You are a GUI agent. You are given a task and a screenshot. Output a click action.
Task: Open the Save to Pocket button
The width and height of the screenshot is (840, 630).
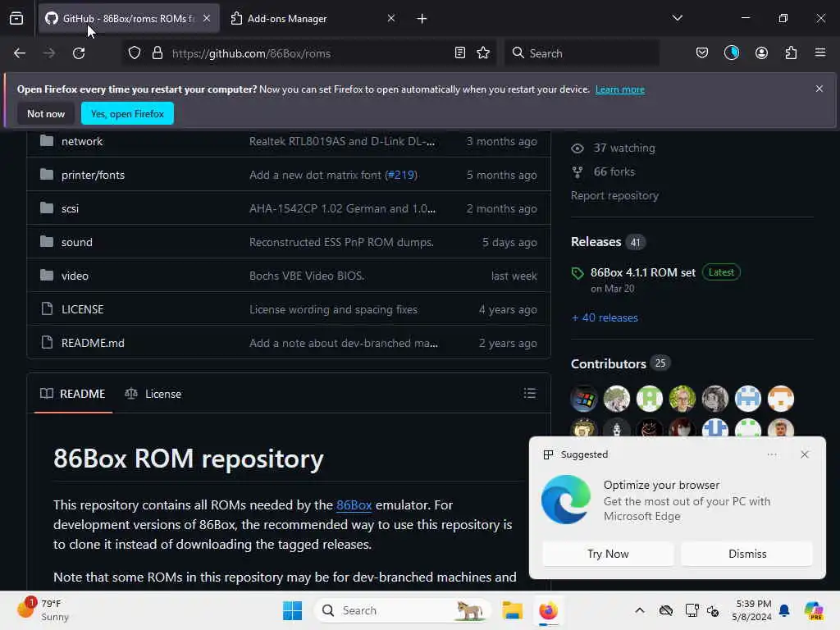pos(702,53)
